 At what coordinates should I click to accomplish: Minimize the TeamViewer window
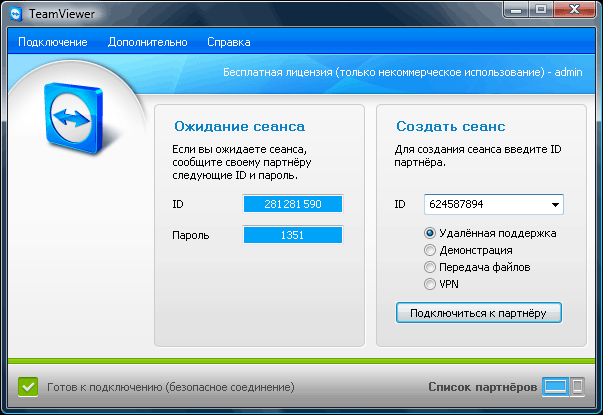[516, 10]
